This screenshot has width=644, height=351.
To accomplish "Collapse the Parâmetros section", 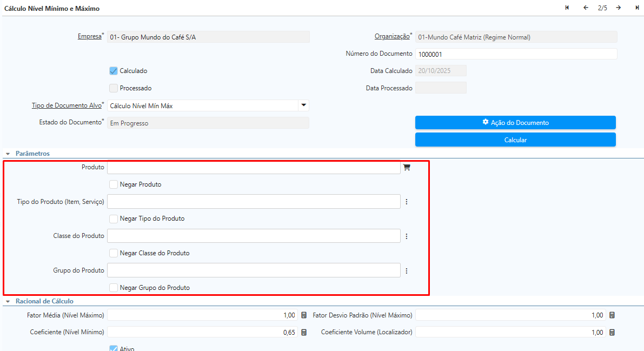I will pyautogui.click(x=8, y=154).
